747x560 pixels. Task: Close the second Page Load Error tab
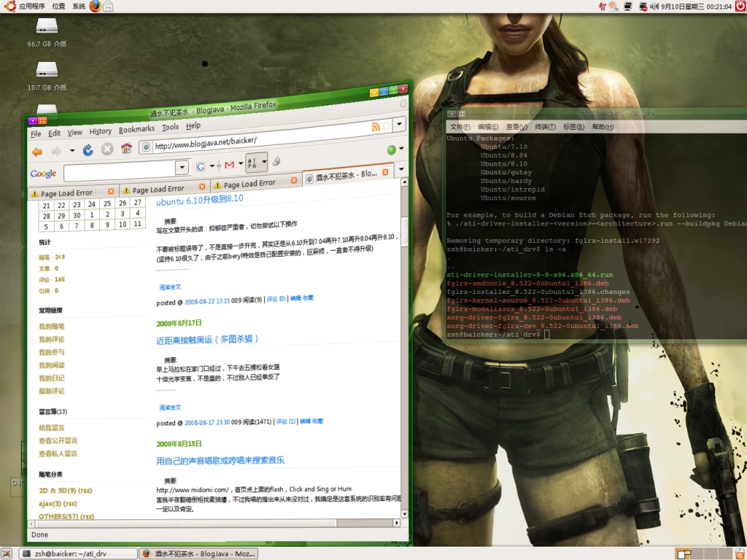pos(202,187)
